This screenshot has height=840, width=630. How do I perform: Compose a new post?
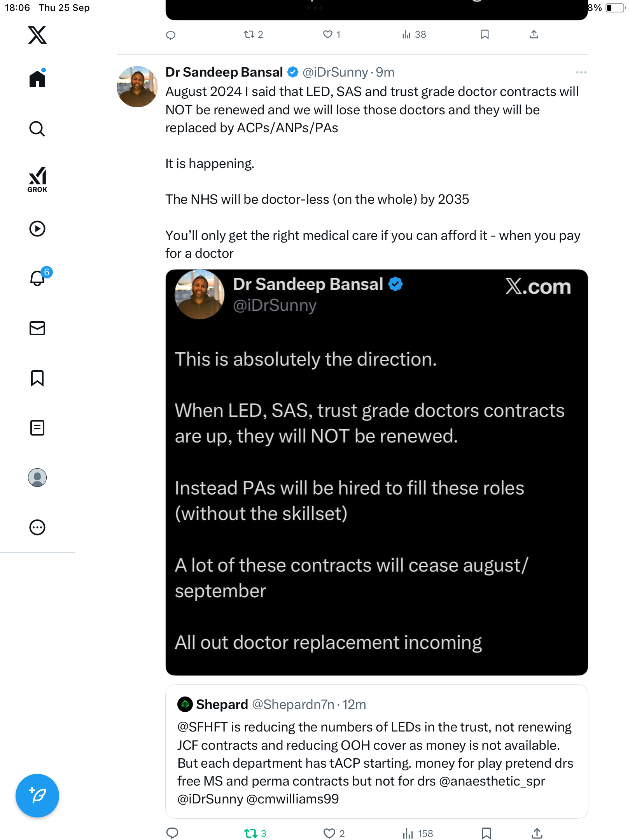click(37, 796)
